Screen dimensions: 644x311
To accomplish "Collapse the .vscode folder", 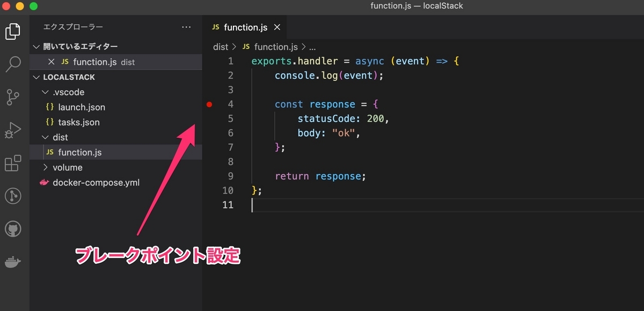I will click(46, 92).
